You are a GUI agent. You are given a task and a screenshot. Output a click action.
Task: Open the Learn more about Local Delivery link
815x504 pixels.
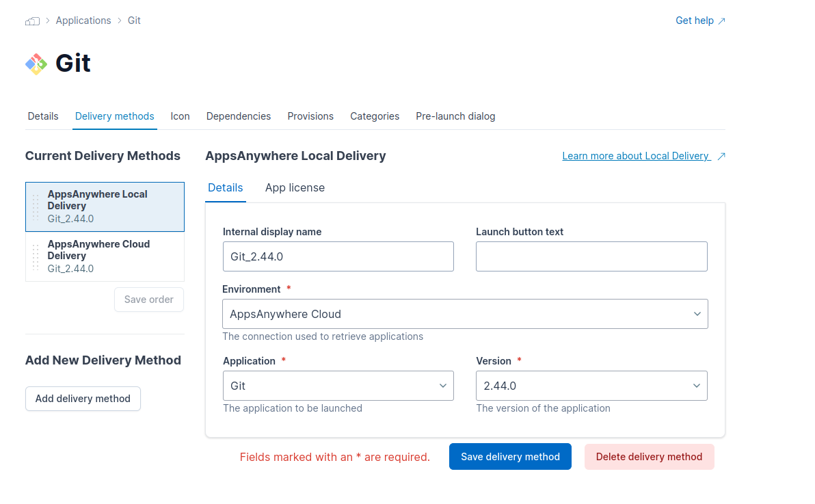(635, 157)
